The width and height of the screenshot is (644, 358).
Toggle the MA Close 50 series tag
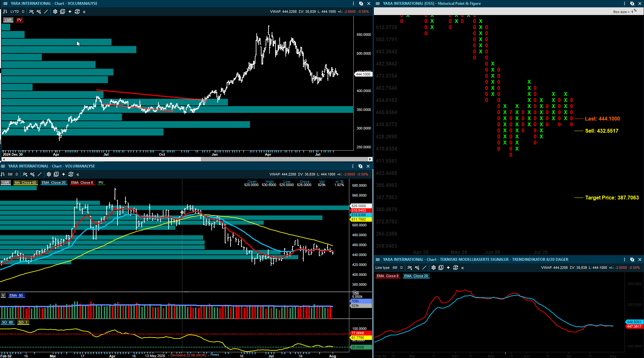tap(26, 183)
